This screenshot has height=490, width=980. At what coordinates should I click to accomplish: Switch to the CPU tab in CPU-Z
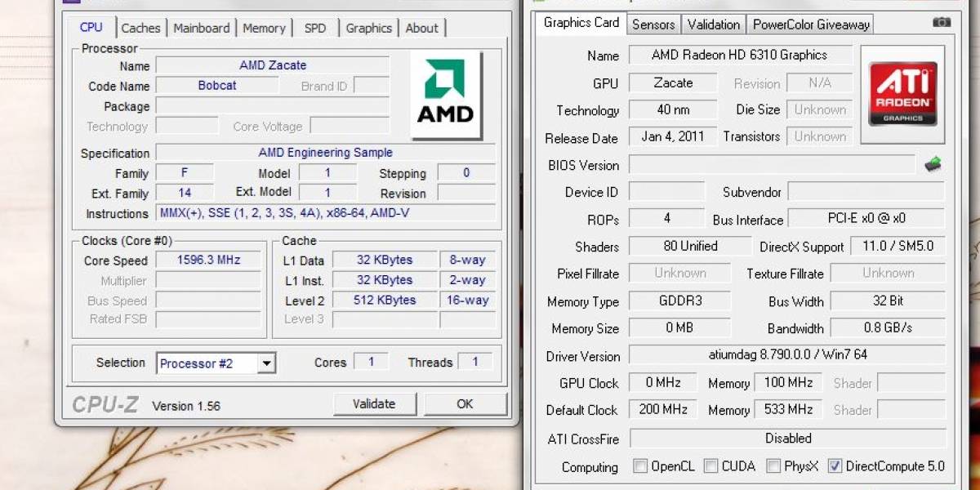click(x=91, y=27)
